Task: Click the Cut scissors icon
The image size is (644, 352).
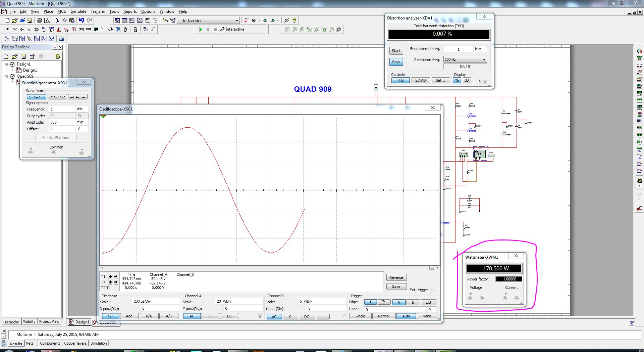Action: [x=57, y=20]
